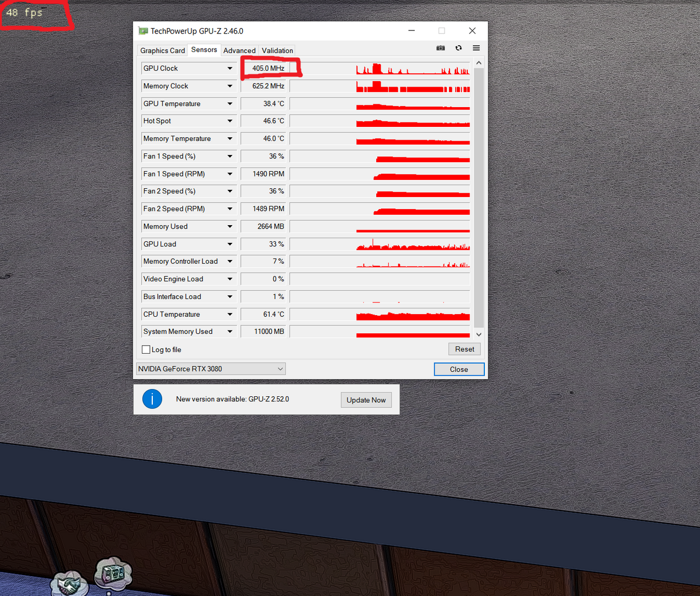
Task: Click the GPU Clock history graph
Action: [380, 68]
